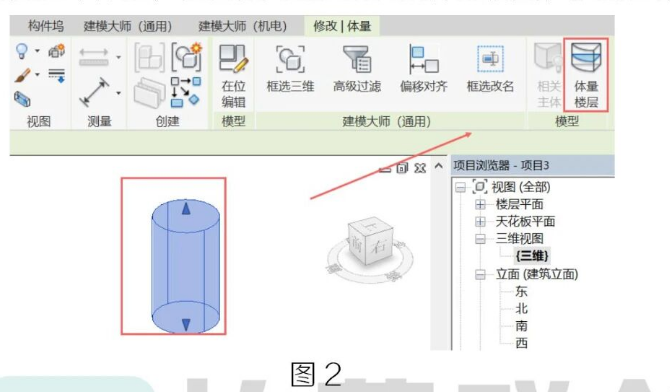Open the measure tool dropdown arrow
670x392 pixels.
click(x=118, y=93)
